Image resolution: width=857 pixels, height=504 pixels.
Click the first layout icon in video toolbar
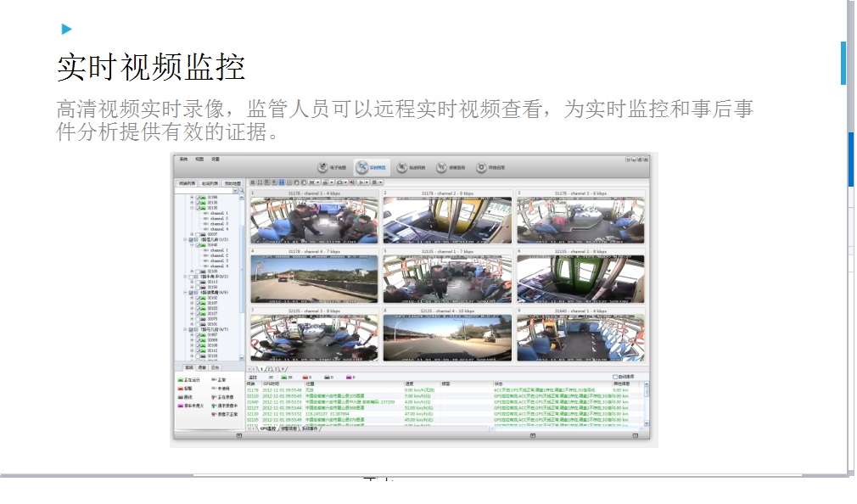point(253,182)
